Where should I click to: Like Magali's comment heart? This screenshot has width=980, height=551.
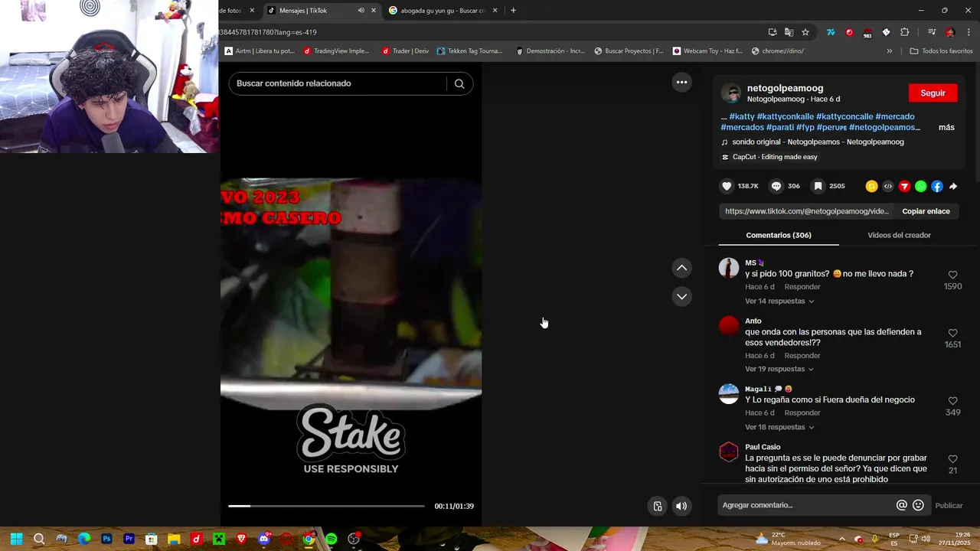952,401
